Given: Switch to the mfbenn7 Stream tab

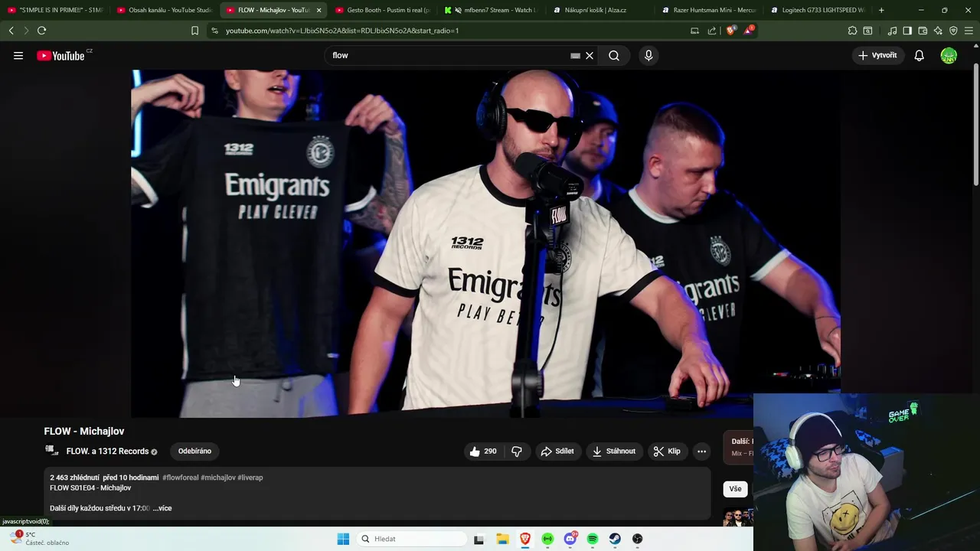Looking at the screenshot, I should (x=492, y=10).
